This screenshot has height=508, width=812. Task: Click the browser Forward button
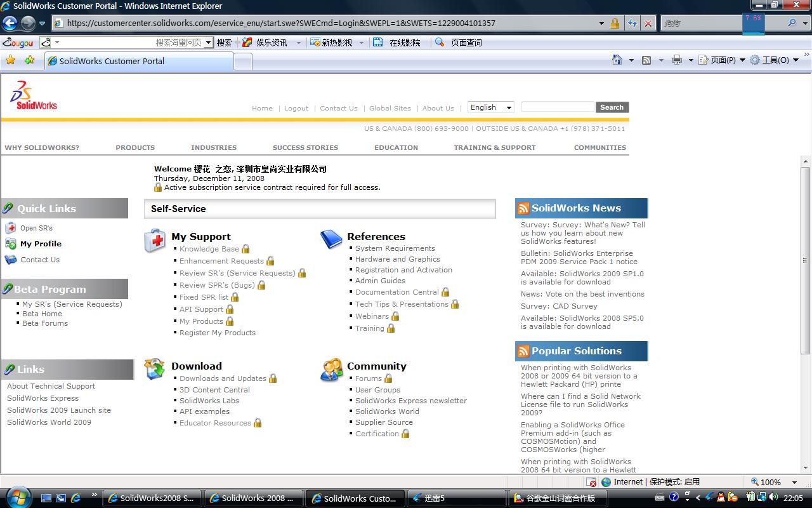[28, 23]
